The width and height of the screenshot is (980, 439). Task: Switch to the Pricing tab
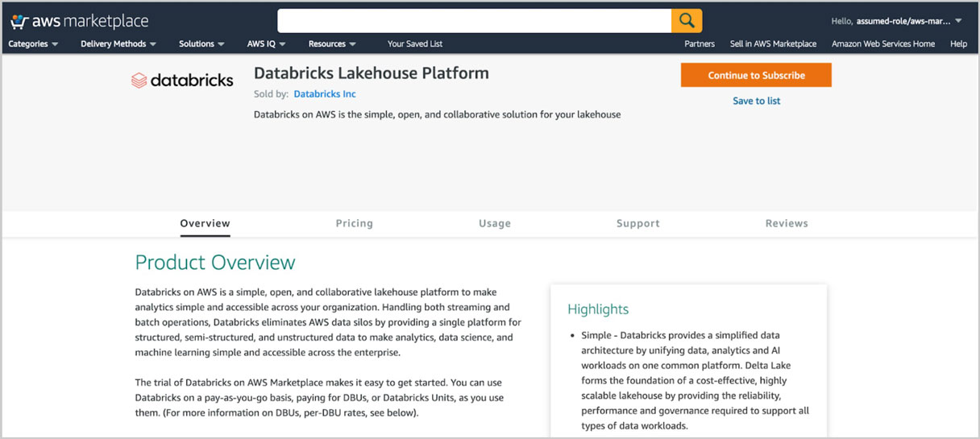pyautogui.click(x=355, y=224)
